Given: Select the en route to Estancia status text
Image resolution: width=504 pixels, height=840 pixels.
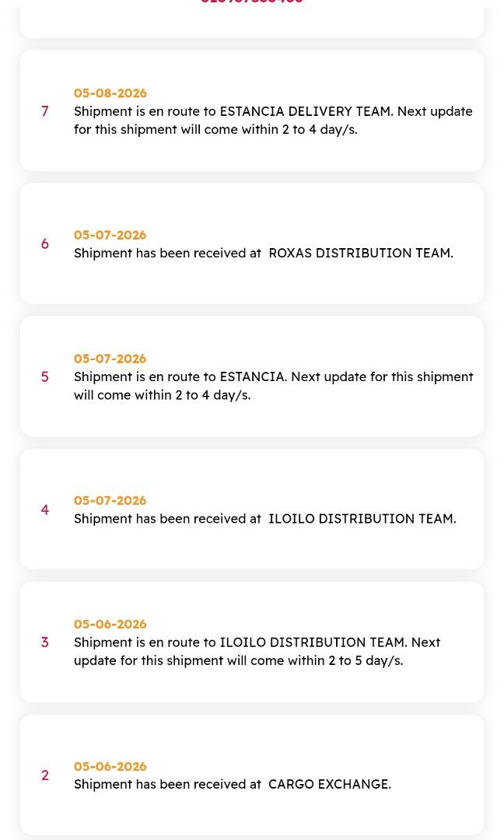Looking at the screenshot, I should point(274,386).
